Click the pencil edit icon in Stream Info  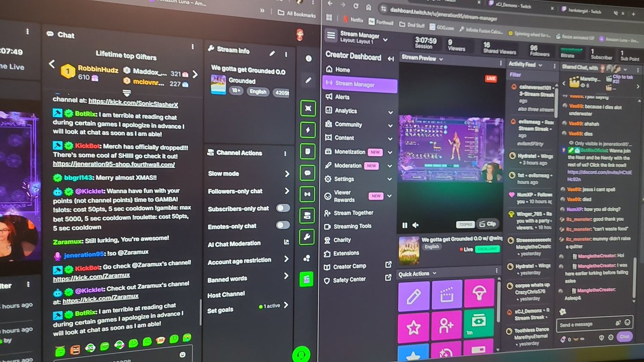(272, 53)
